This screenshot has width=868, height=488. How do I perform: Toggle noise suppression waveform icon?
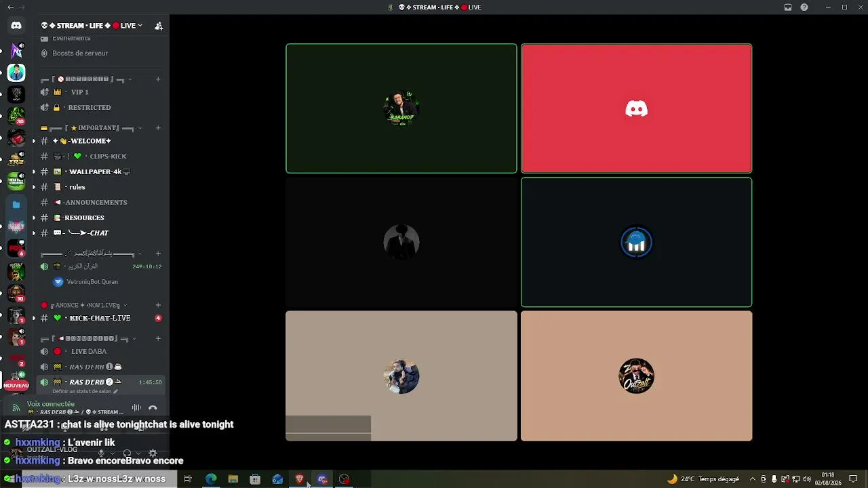point(136,408)
